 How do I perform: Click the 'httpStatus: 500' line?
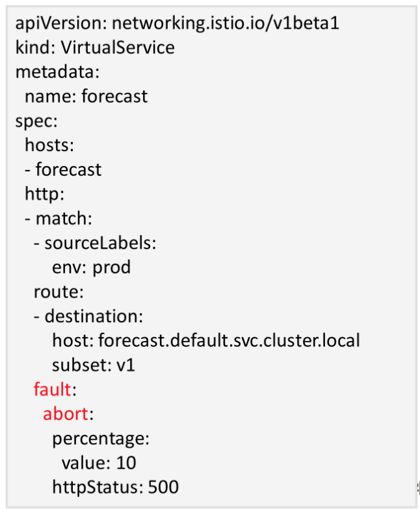tap(115, 487)
